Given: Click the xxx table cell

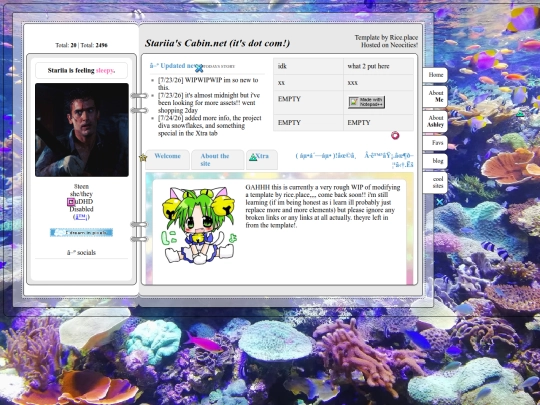Looking at the screenshot, I should click(378, 83).
